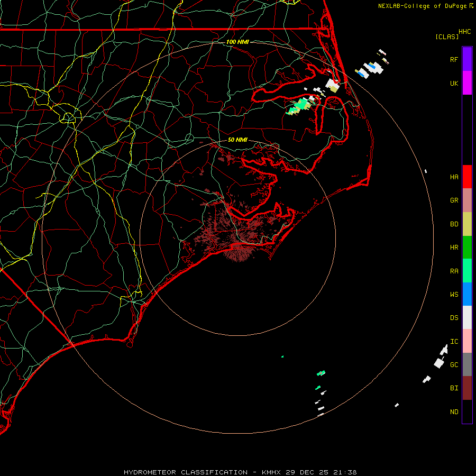Click the RA legend label
This screenshot has height=476, width=476.
click(454, 271)
